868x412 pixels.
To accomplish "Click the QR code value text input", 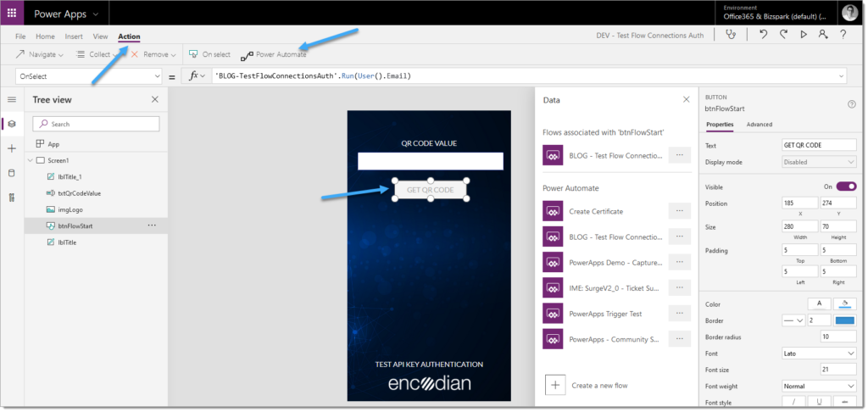I will (x=430, y=161).
